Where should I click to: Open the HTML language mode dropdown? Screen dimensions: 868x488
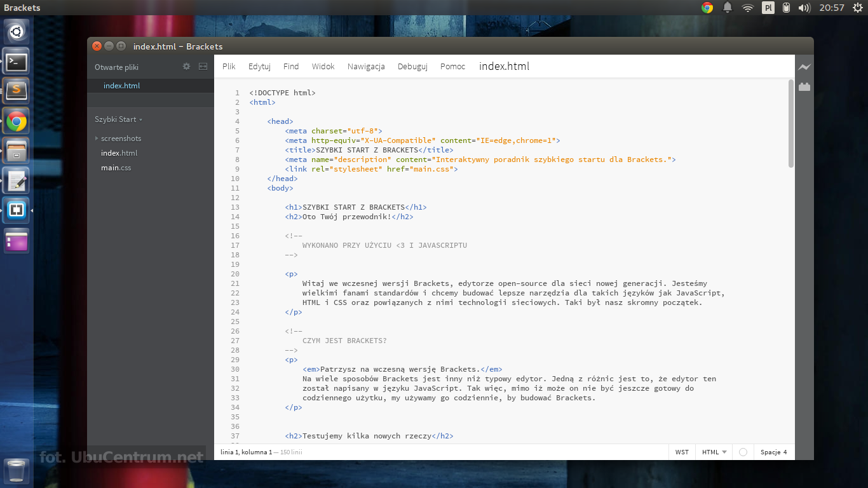[713, 452]
